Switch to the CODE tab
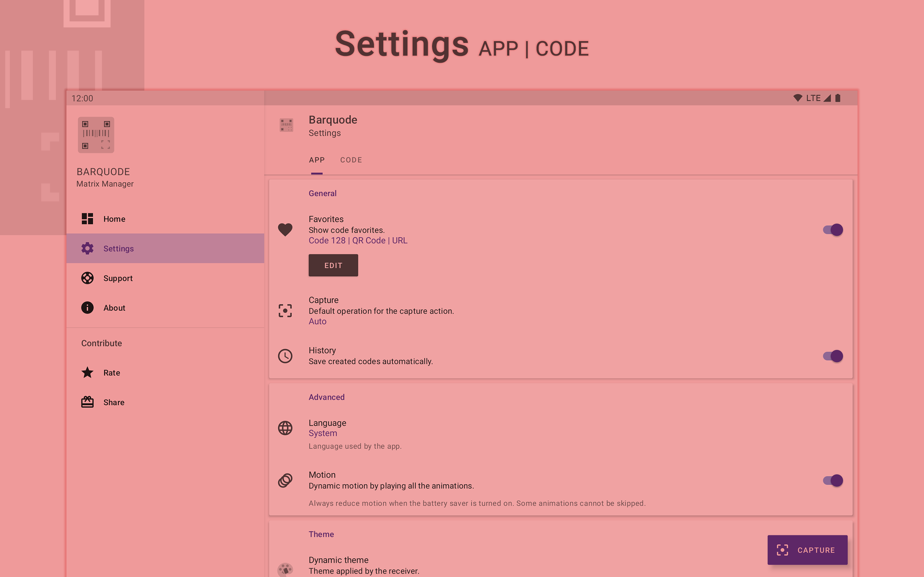This screenshot has height=577, width=924. coord(351,160)
